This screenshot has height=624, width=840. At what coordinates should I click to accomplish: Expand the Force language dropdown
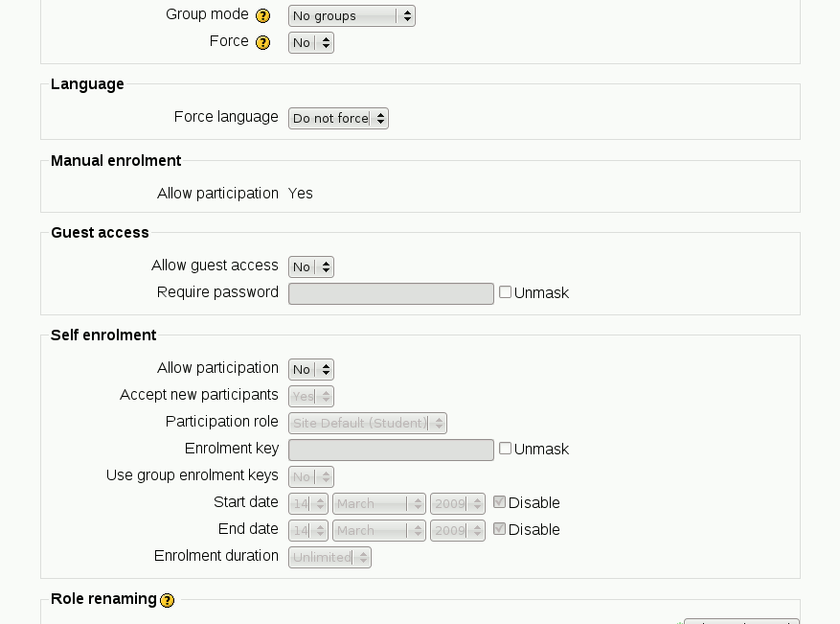point(338,119)
